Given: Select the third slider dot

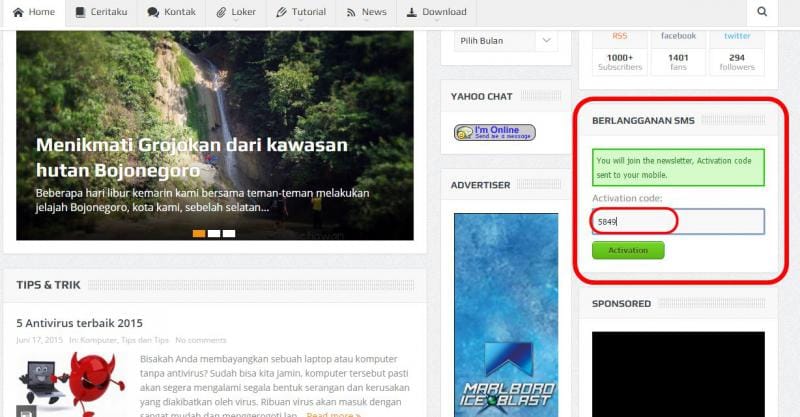Looking at the screenshot, I should [x=229, y=233].
